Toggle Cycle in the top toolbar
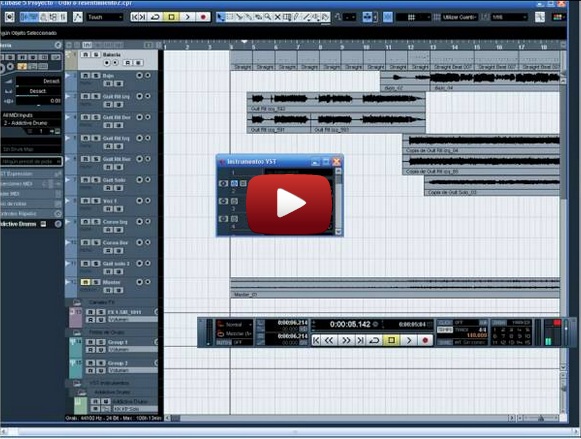This screenshot has width=581, height=439. coord(156,17)
